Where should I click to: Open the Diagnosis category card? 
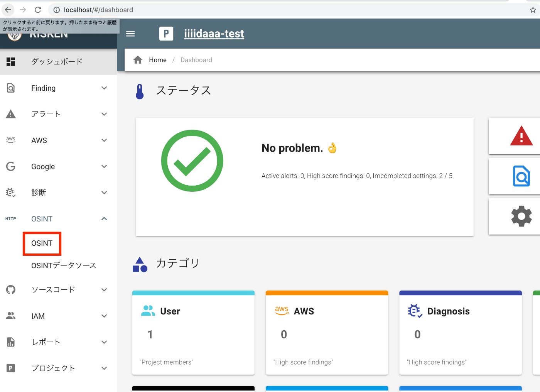point(461,333)
